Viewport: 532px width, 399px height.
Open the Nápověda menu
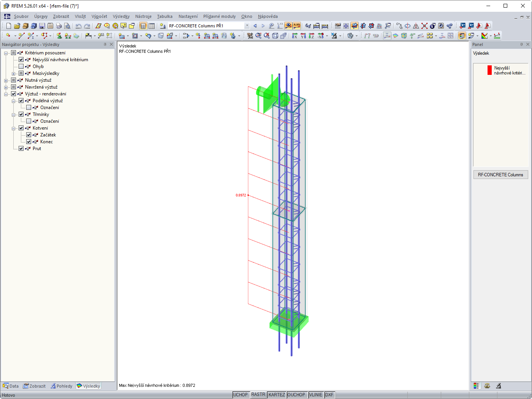(x=268, y=16)
